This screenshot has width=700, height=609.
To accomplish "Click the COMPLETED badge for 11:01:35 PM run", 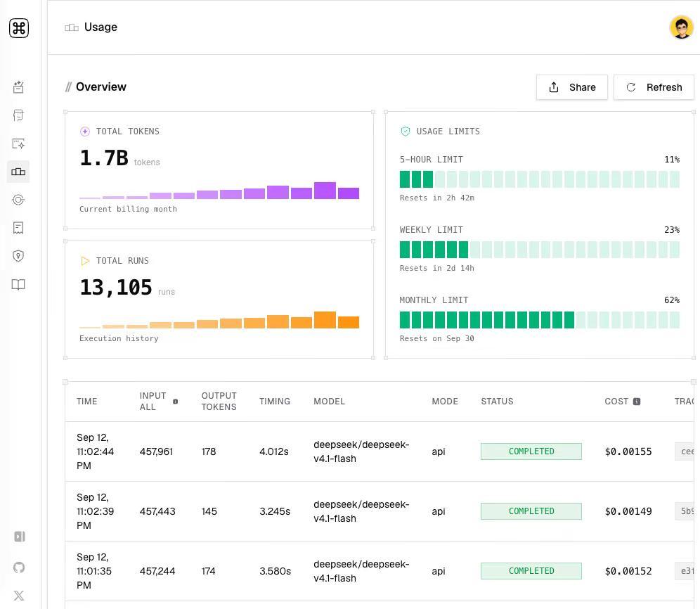I will click(x=531, y=571).
